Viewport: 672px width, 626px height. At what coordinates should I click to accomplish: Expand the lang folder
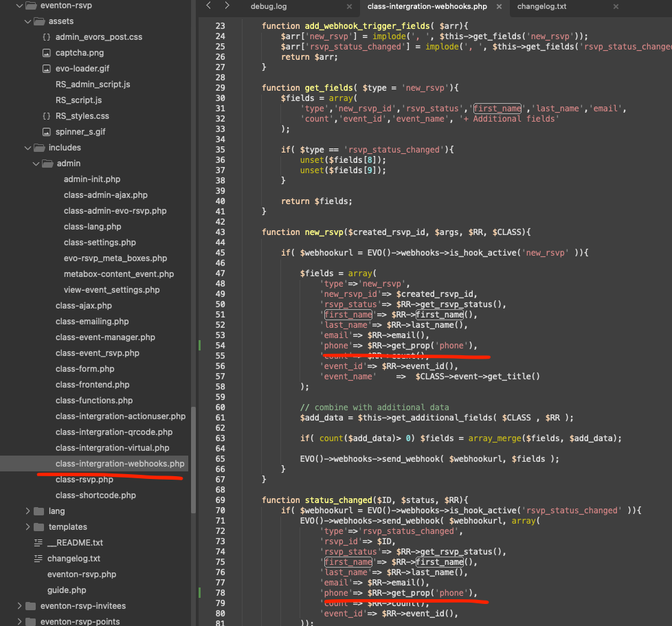click(x=28, y=511)
